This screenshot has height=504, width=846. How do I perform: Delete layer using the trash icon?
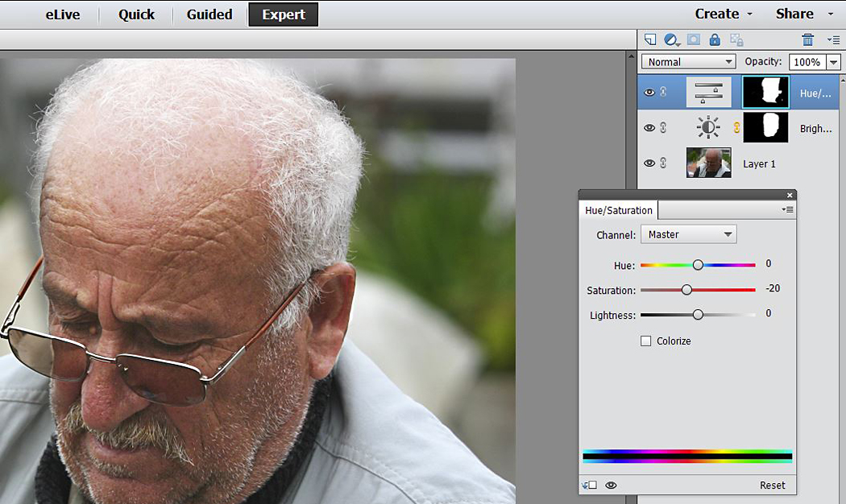pyautogui.click(x=807, y=39)
